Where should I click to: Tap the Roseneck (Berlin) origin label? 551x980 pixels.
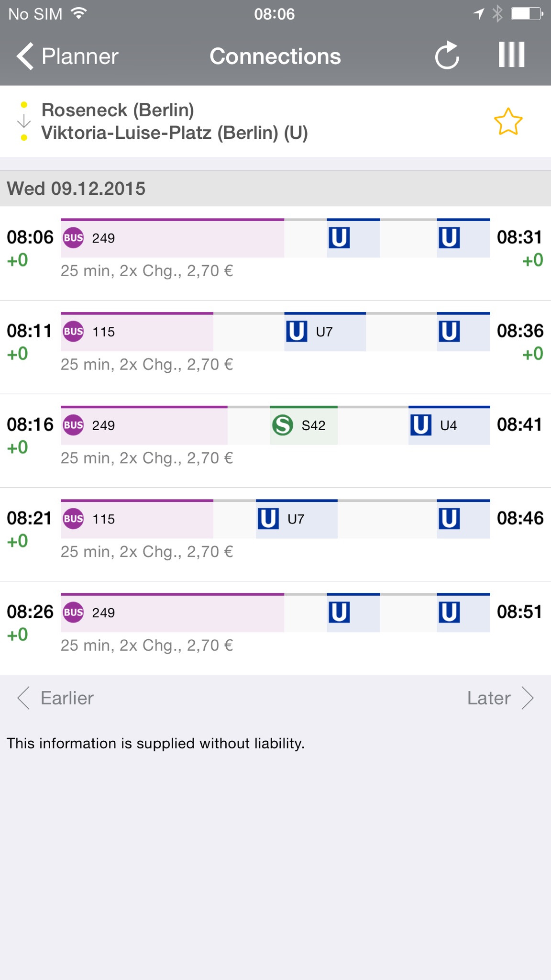pos(118,110)
